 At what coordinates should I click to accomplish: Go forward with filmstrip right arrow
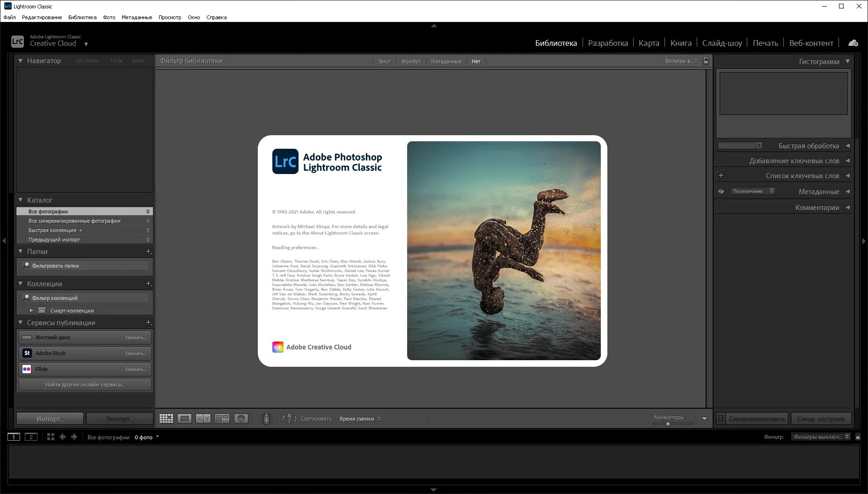tap(74, 437)
